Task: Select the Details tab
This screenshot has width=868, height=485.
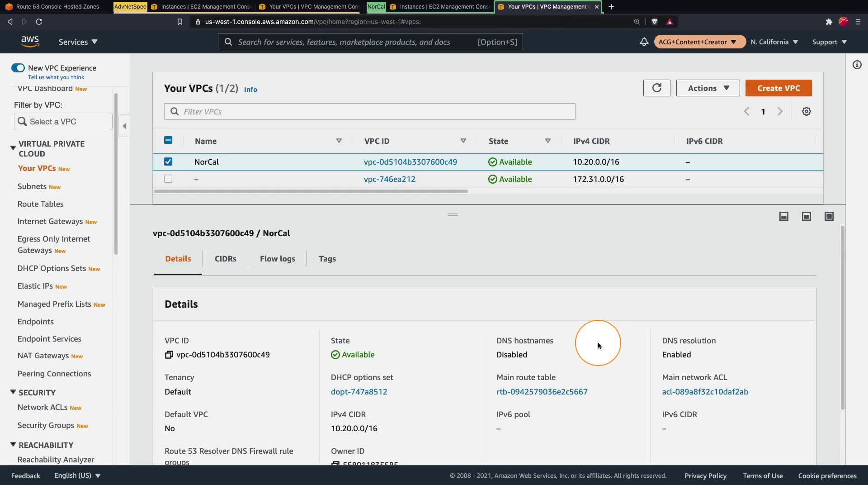Action: [x=178, y=259]
